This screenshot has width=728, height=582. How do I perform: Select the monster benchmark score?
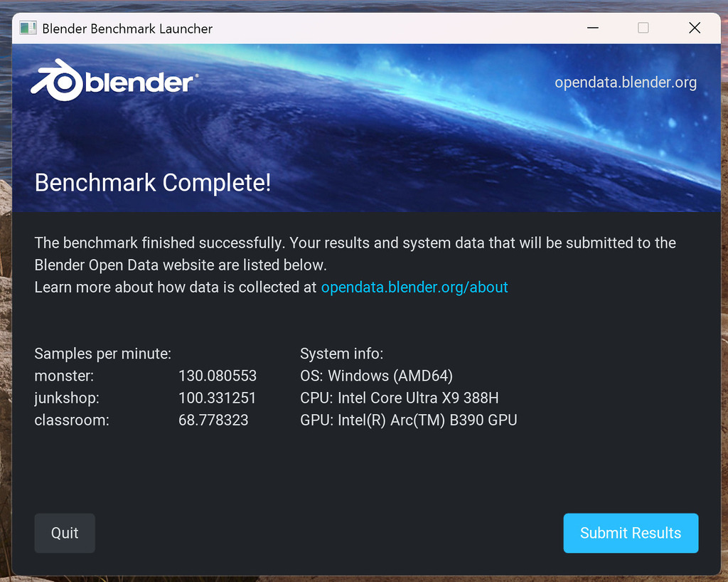pyautogui.click(x=218, y=376)
